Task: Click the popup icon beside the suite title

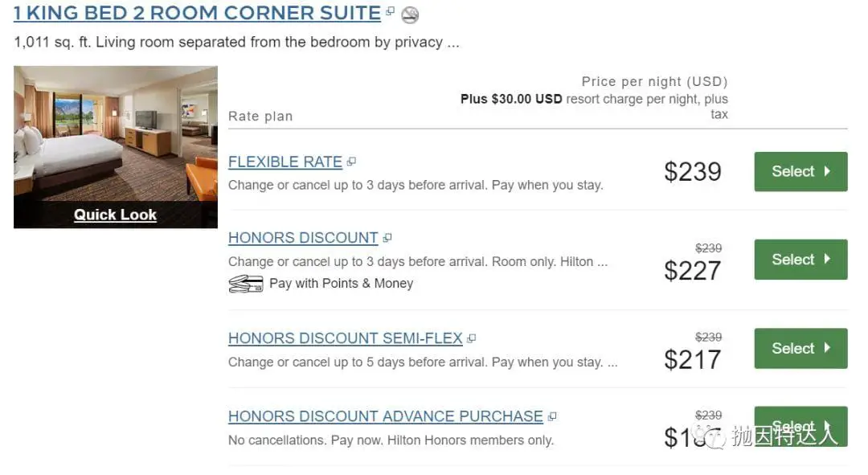Action: click(391, 12)
